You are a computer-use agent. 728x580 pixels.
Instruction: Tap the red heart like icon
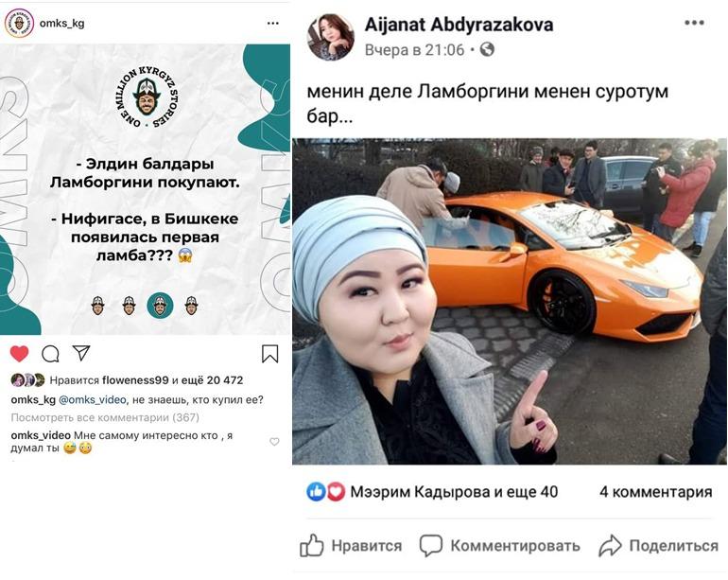[19, 354]
